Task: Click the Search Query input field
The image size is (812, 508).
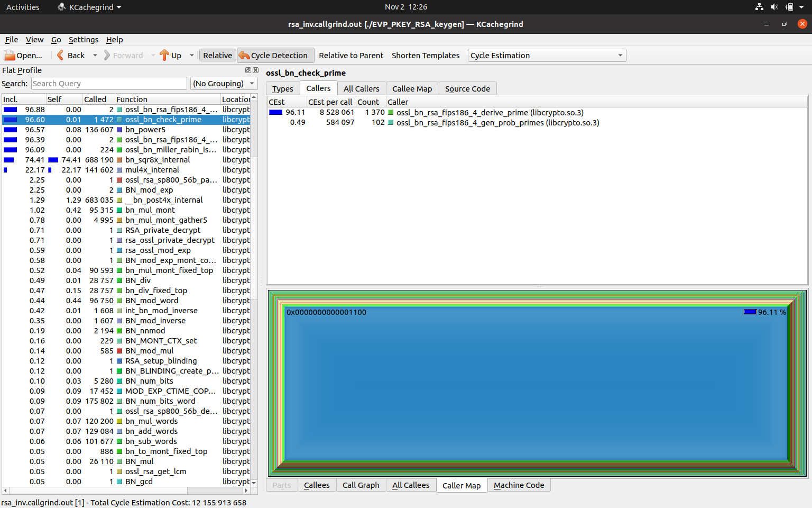Action: point(109,84)
